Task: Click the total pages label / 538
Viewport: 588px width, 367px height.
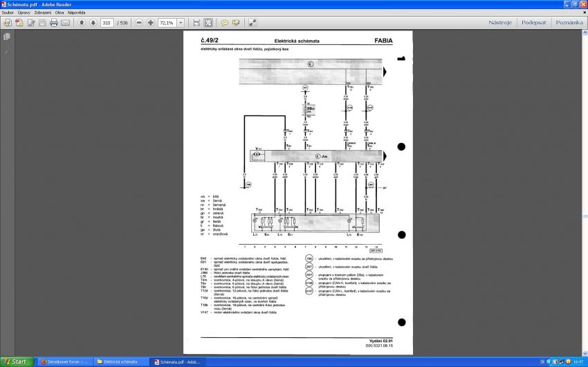Action: 122,23
